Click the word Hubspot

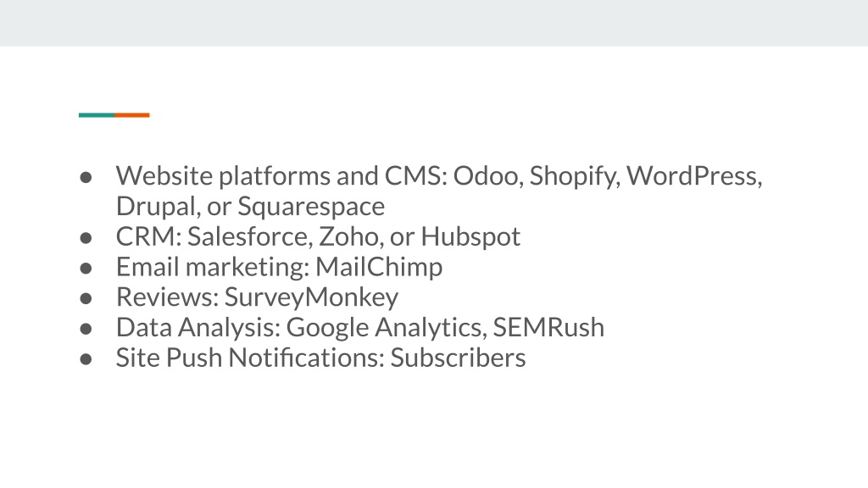coord(470,237)
